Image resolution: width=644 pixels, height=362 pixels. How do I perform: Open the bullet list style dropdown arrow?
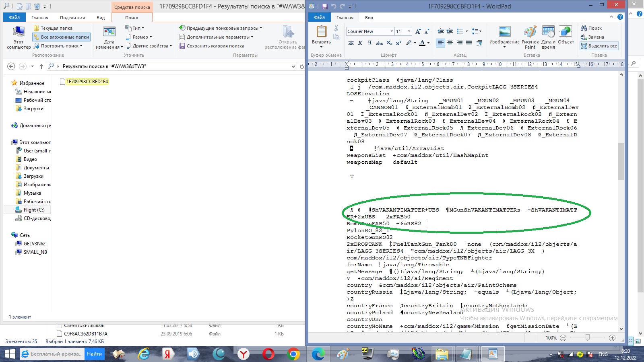[466, 31]
